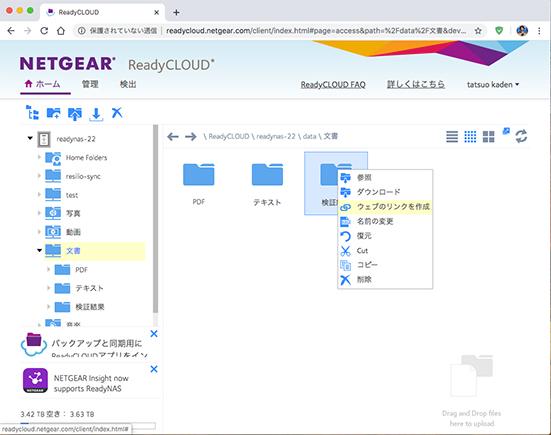
Task: Click the NETGEAR logo
Action: pos(67,64)
